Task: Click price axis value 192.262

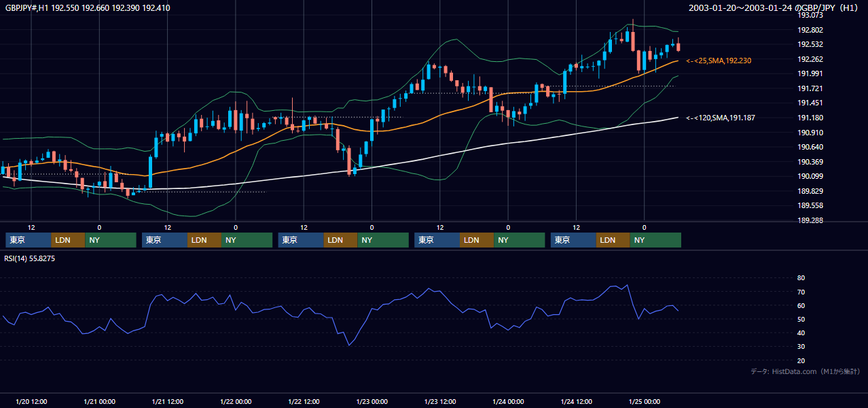Action: tap(810, 59)
